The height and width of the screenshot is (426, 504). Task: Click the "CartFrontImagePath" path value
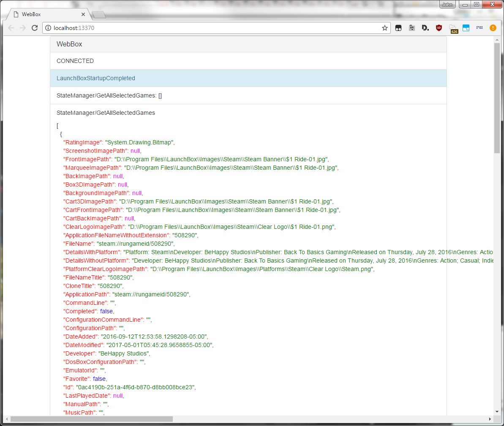pos(232,210)
